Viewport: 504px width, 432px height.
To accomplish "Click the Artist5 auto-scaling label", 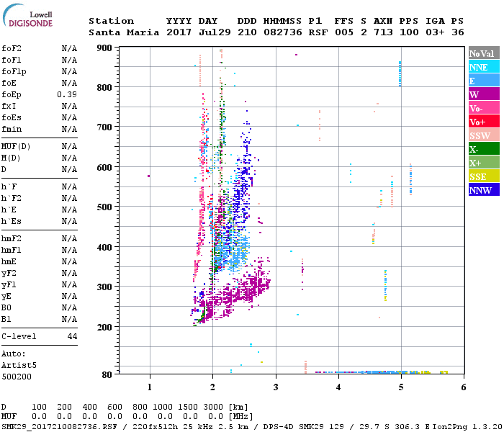I will 19,366.
